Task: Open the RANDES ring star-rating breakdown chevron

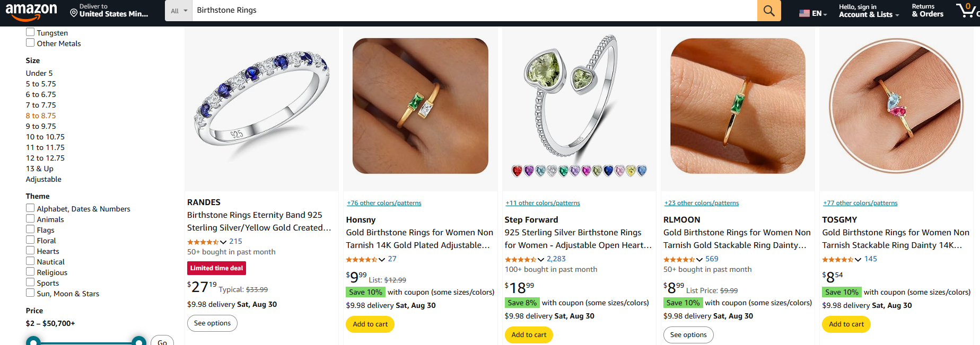Action: pos(222,241)
